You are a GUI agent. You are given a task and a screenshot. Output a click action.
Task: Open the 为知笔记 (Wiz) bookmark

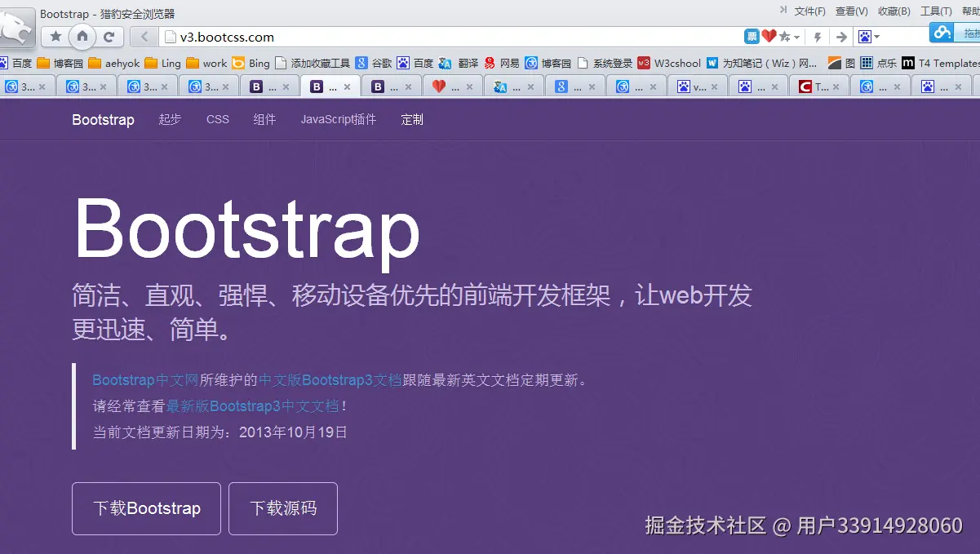point(761,63)
